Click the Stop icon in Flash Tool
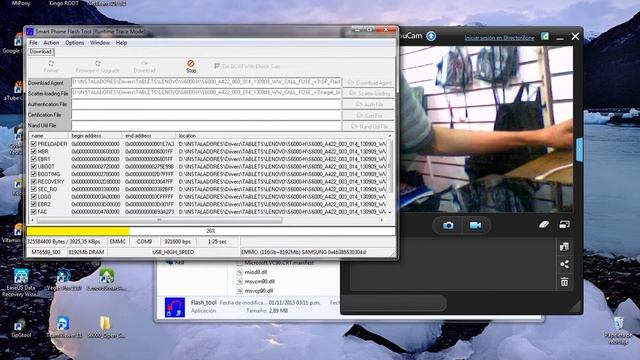Image resolution: width=640 pixels, height=360 pixels. tap(191, 66)
